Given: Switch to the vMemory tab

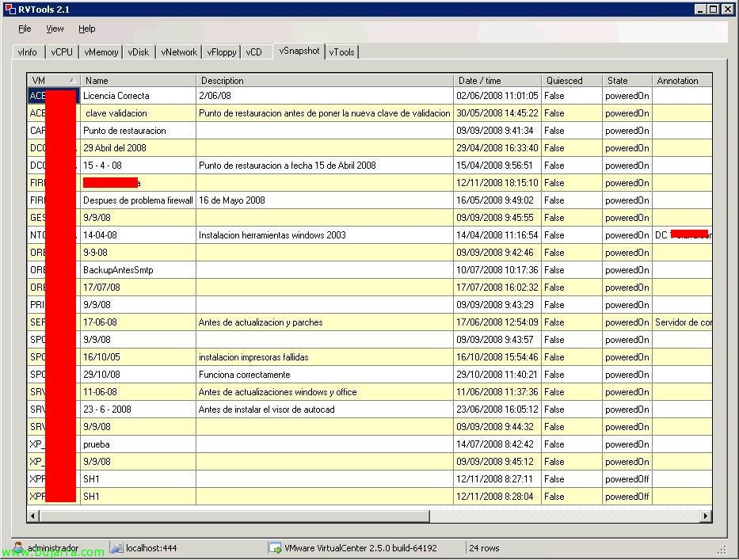Looking at the screenshot, I should coord(101,51).
